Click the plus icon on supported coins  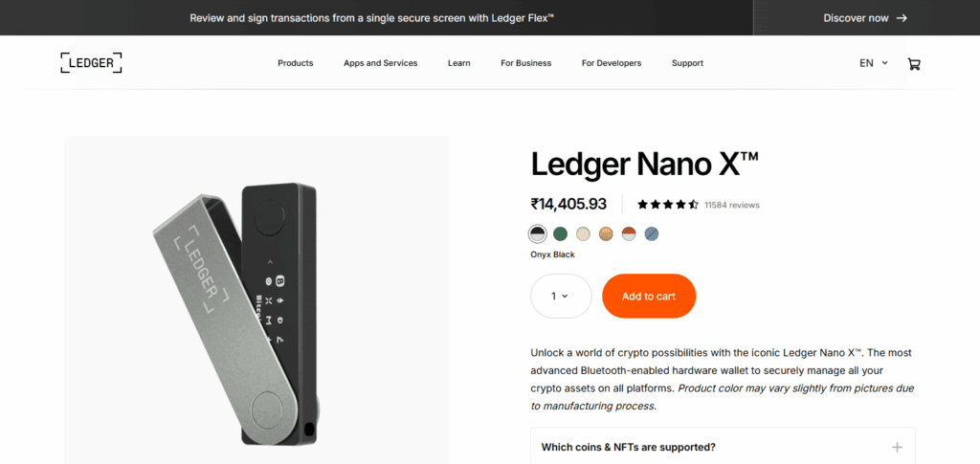[897, 447]
